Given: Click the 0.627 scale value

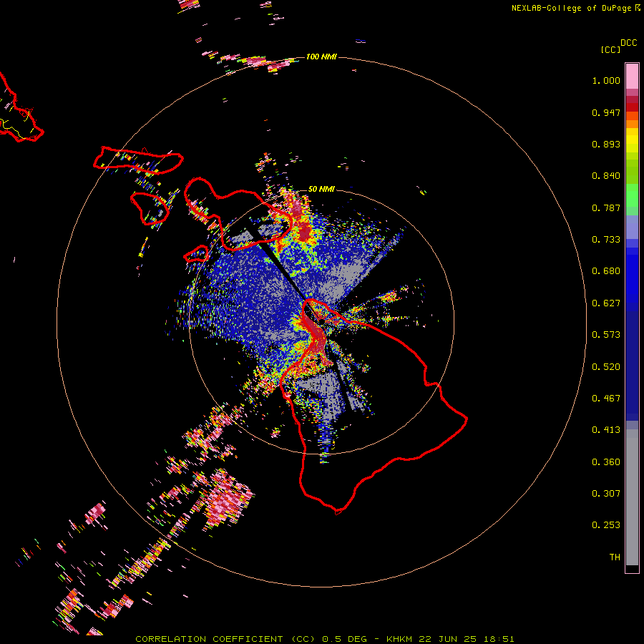Looking at the screenshot, I should [606, 303].
